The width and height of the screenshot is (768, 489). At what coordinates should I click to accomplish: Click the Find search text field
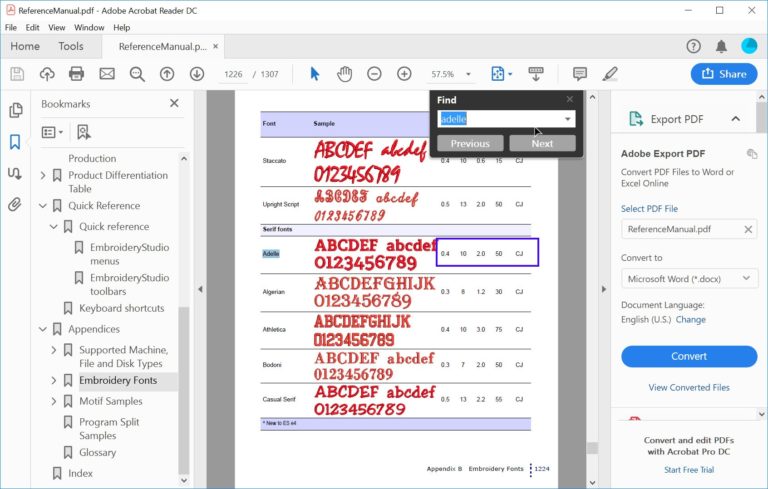coord(500,119)
